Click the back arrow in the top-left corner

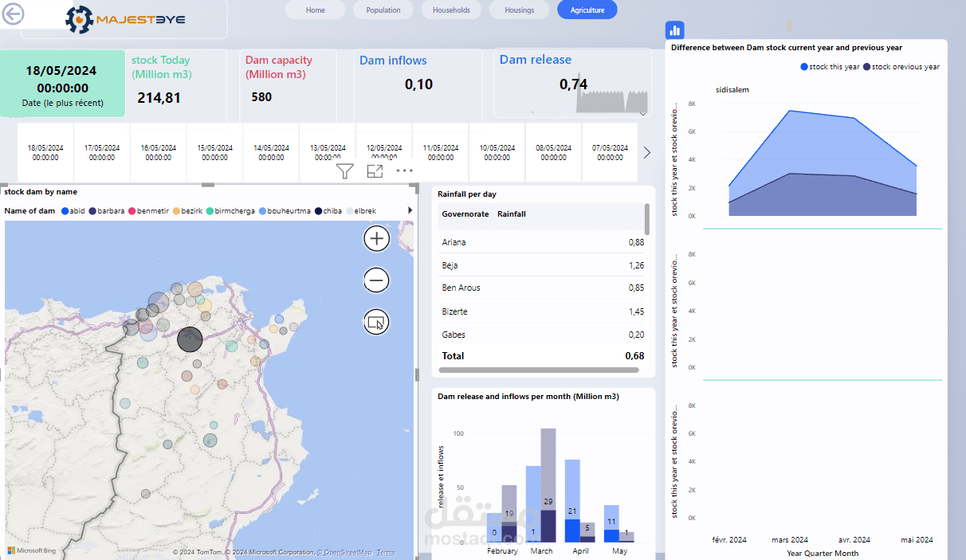click(14, 14)
